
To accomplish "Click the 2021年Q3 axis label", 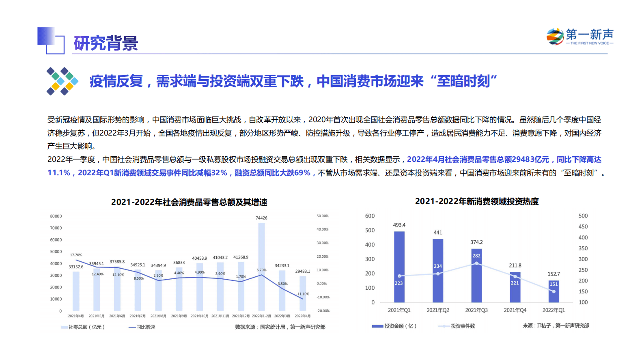I will tap(476, 310).
